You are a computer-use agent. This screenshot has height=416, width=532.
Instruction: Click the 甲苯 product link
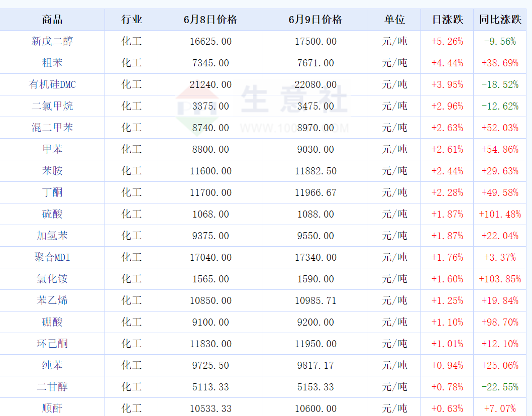pos(52,149)
